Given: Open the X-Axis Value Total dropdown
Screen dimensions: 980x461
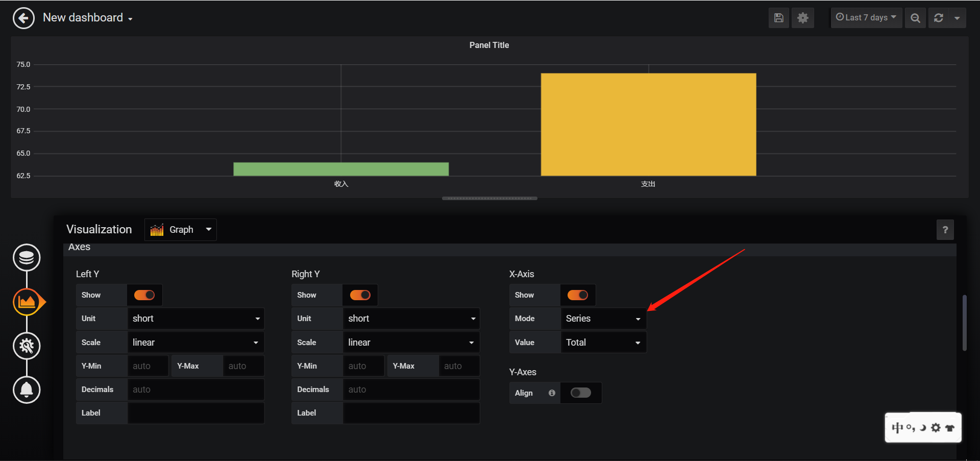Looking at the screenshot, I should pos(603,343).
